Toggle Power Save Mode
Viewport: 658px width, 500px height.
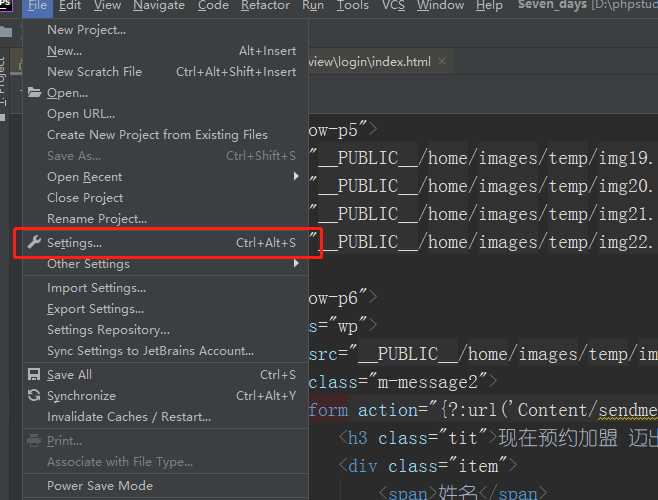pyautogui.click(x=166, y=486)
